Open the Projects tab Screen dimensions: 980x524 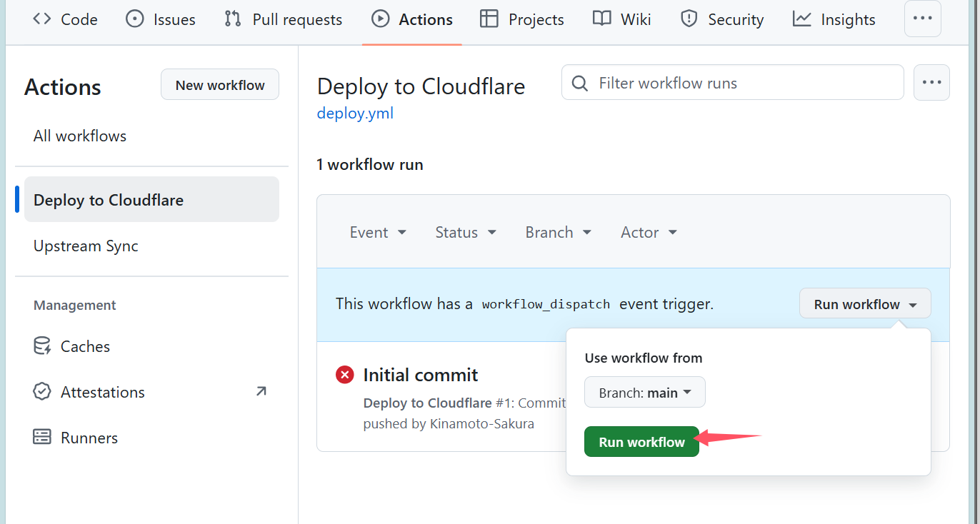(x=521, y=19)
